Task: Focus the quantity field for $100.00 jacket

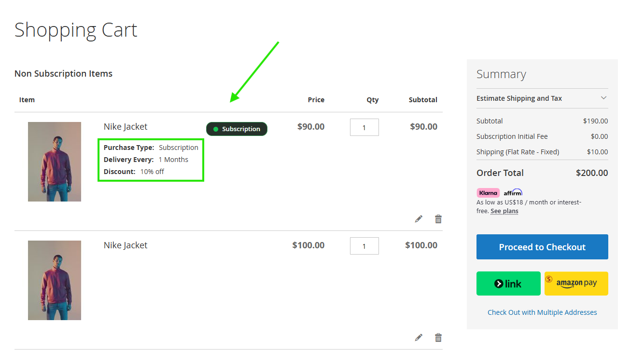Action: click(364, 246)
